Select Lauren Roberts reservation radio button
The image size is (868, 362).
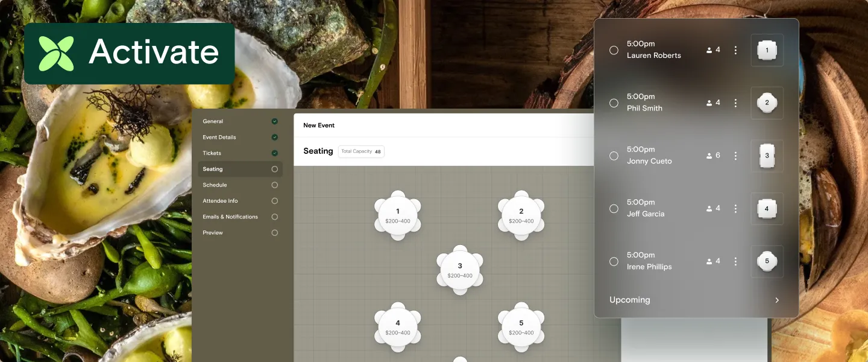click(x=614, y=50)
